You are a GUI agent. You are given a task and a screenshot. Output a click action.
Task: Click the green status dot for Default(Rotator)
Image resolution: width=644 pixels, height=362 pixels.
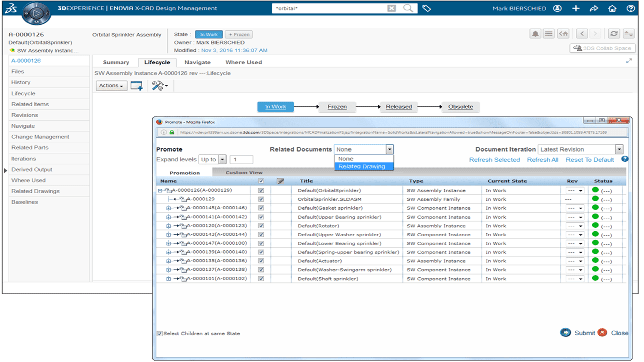click(x=595, y=226)
